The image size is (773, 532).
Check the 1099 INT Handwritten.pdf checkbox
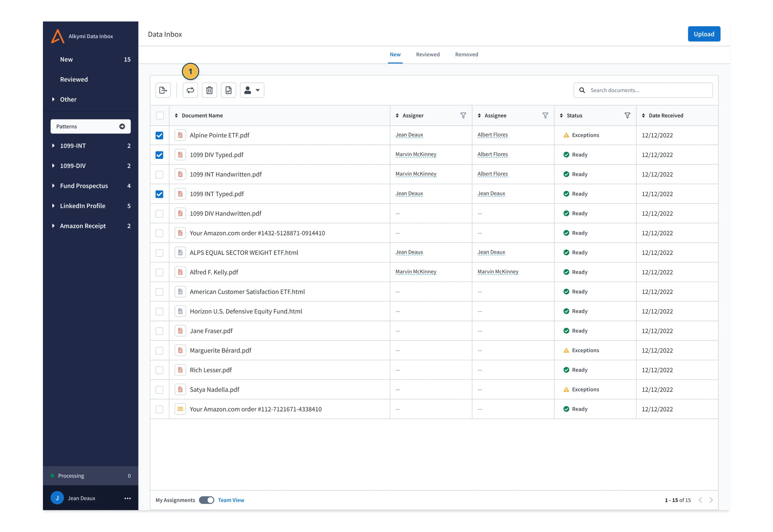[159, 174]
